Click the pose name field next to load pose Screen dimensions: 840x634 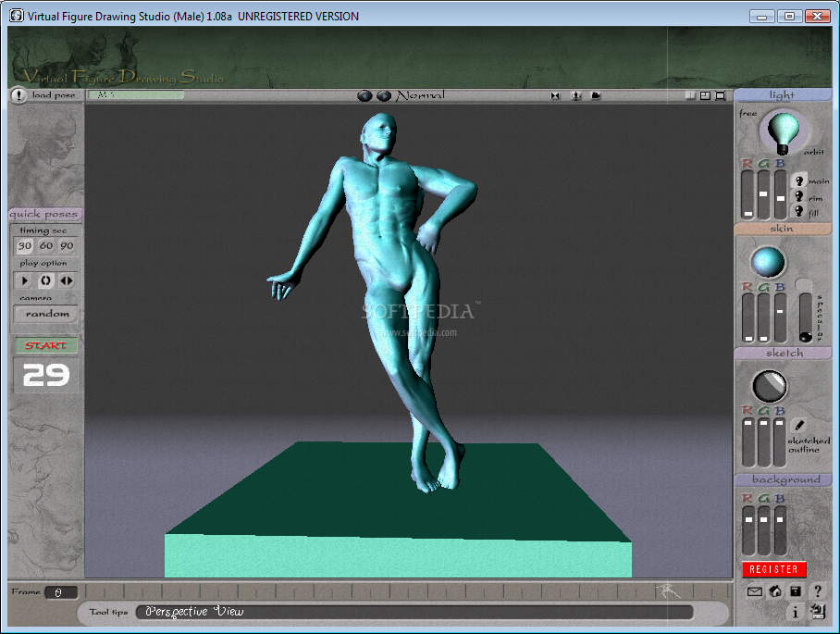point(136,94)
